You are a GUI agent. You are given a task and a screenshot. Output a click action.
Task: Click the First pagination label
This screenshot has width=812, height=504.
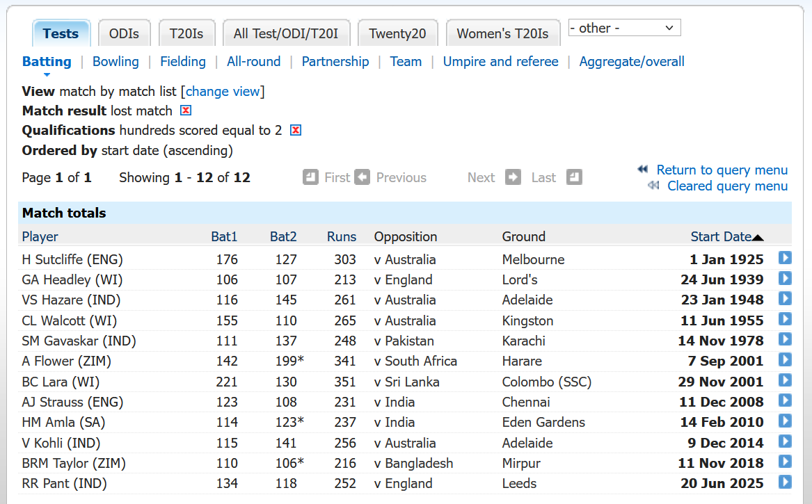337,177
